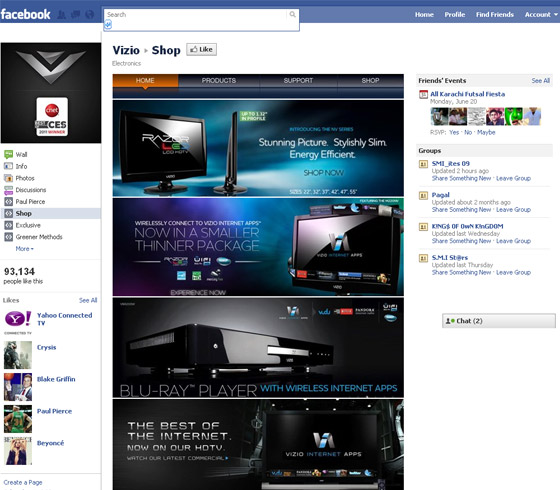Click the search magnifier icon
Viewport: 560px width, 490px height.
coord(292,14)
